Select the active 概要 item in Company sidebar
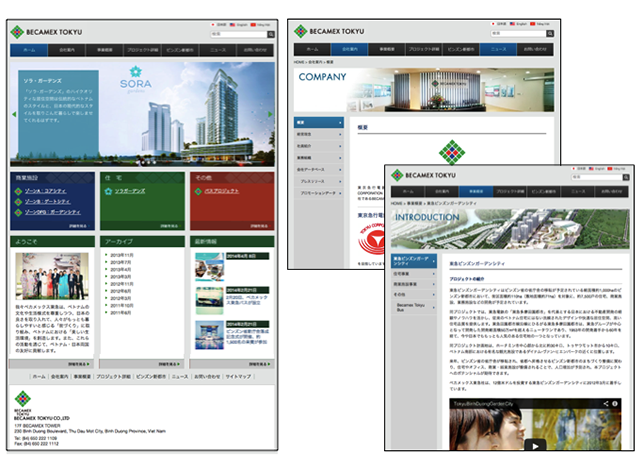Image resolution: width=640 pixels, height=470 pixels. tap(319, 122)
